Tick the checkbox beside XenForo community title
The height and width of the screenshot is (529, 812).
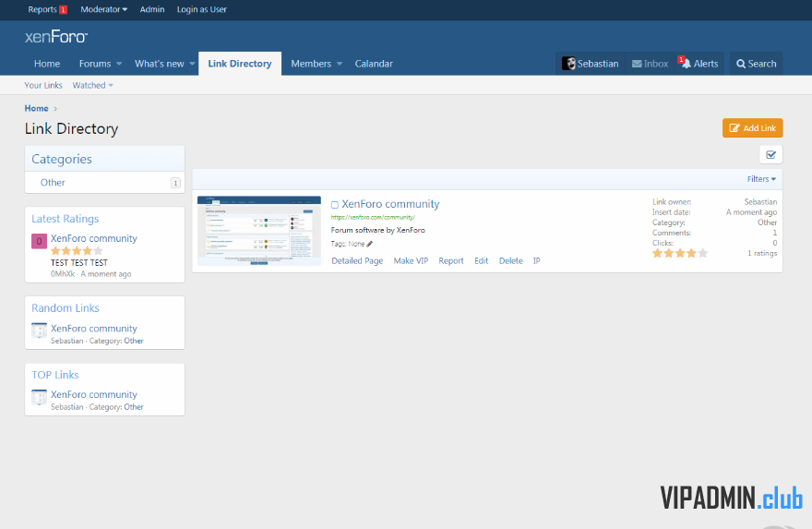pyautogui.click(x=335, y=205)
